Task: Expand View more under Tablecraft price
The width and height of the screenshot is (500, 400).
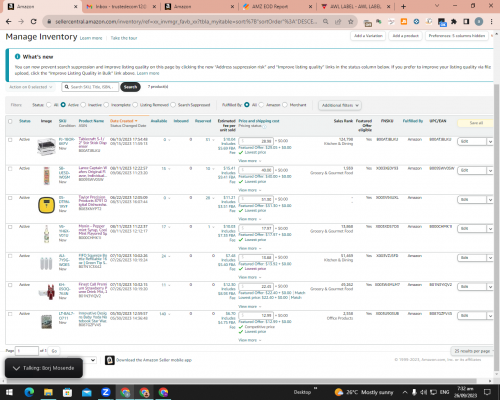Action: (249, 161)
